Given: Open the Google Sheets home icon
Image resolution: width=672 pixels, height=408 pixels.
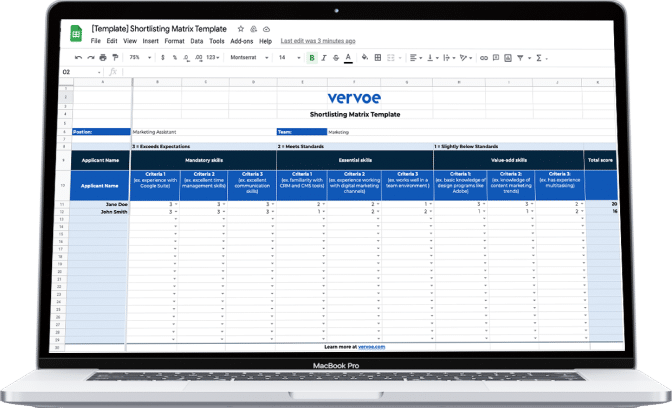Looking at the screenshot, I should pos(76,34).
